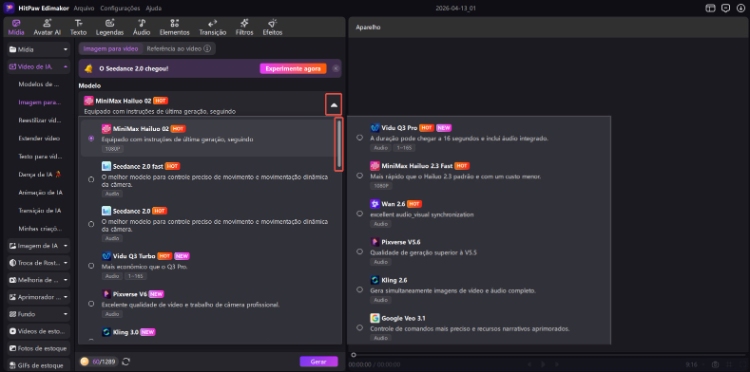Image resolution: width=750 pixels, height=372 pixels.
Task: Select the Vidu Q3 Turbo radio button
Action: tap(91, 265)
